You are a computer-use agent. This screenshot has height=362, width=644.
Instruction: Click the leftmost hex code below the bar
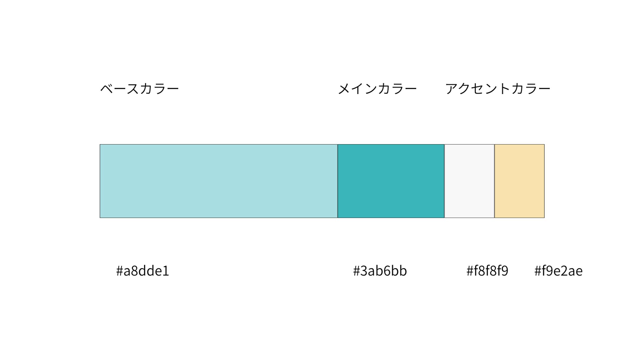pos(143,271)
